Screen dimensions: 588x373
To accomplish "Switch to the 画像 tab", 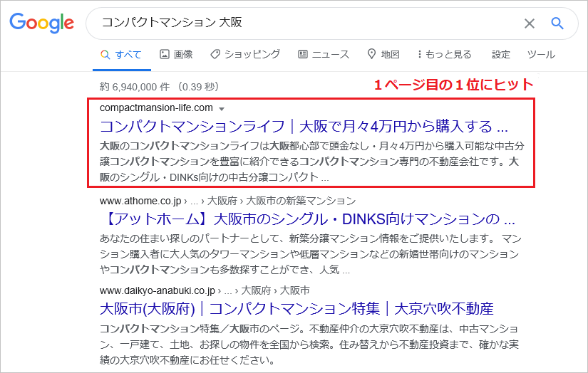I will (x=176, y=55).
